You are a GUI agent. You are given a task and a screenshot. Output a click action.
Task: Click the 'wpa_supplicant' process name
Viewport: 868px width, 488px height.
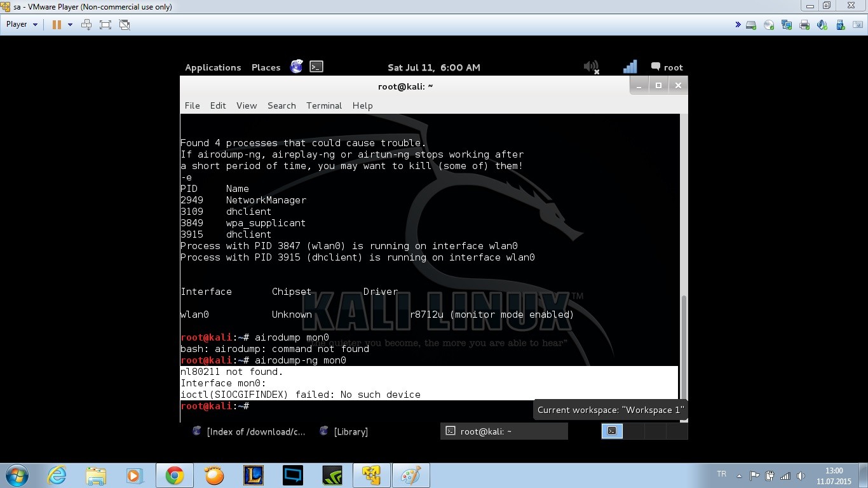pos(266,223)
